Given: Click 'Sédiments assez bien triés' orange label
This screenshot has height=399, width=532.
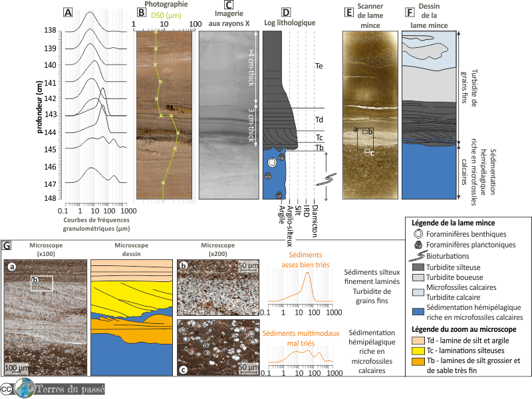Looking at the screenshot, I should click(305, 260).
